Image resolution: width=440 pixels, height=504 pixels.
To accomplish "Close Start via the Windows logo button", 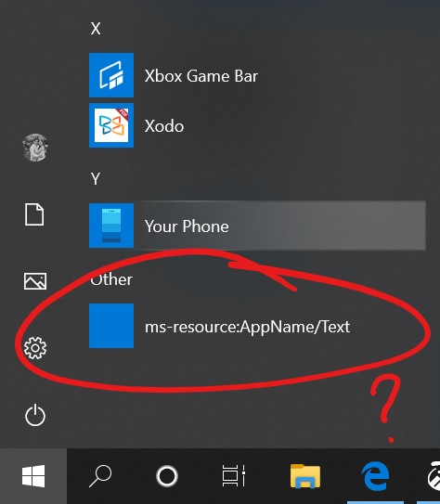I will point(33,476).
